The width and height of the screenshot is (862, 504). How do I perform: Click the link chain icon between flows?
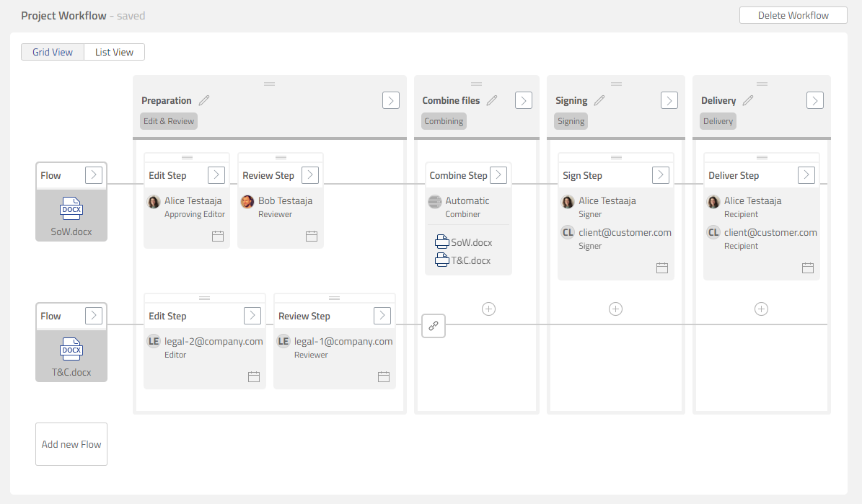click(434, 326)
